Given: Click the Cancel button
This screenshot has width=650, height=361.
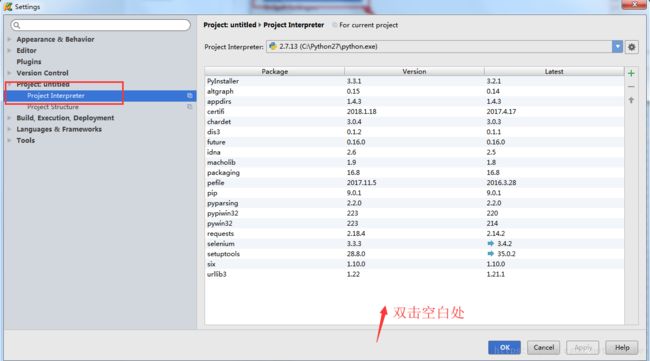Looking at the screenshot, I should point(543,347).
